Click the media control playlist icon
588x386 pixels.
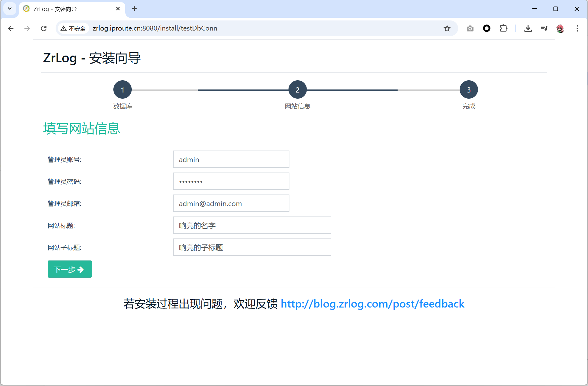click(x=544, y=28)
